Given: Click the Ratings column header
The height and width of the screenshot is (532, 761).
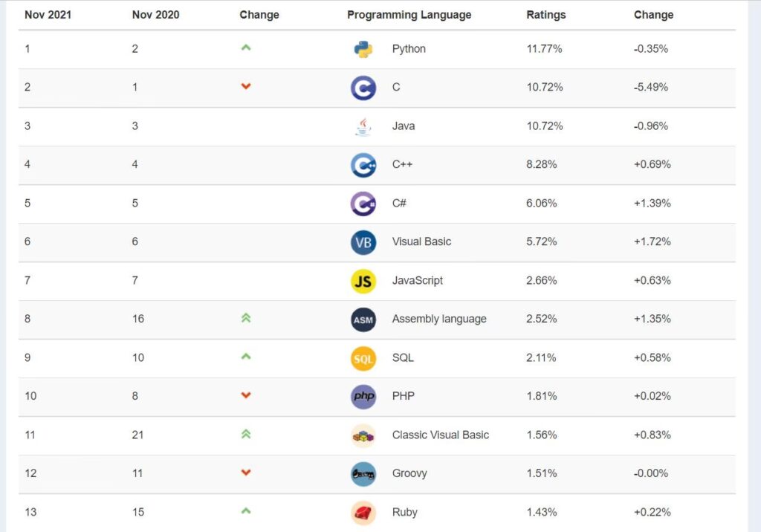Looking at the screenshot, I should 545,15.
